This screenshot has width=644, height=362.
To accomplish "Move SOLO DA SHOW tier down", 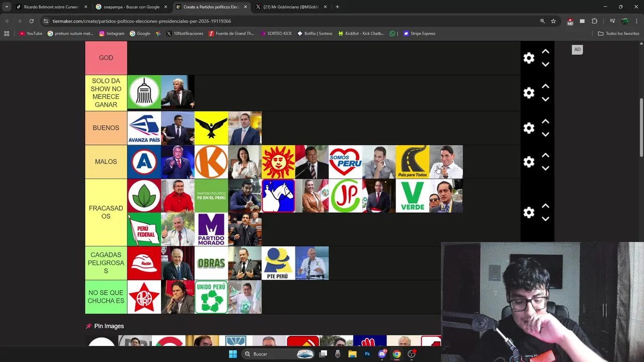I will point(545,99).
